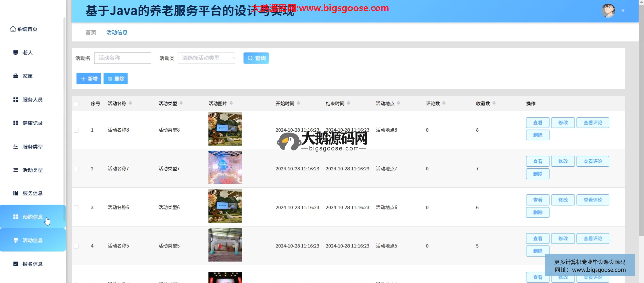Screen dimensions: 644x283
Task: Click the grid icon beside 健康记录
Action: coord(16,123)
